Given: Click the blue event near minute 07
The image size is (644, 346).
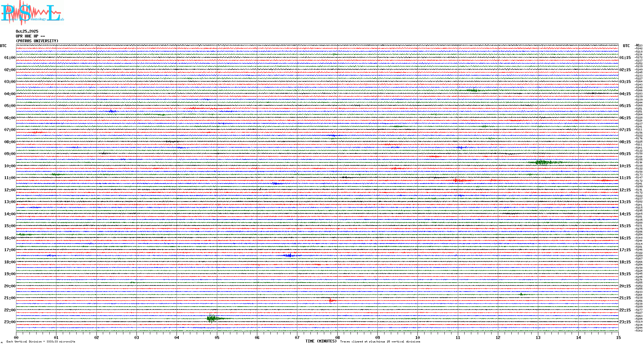Looking at the screenshot, I should coord(290,255).
